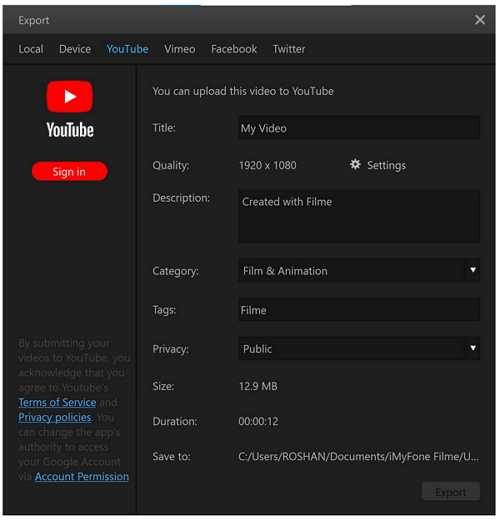Click the red Sign in button
500x521 pixels.
(70, 171)
